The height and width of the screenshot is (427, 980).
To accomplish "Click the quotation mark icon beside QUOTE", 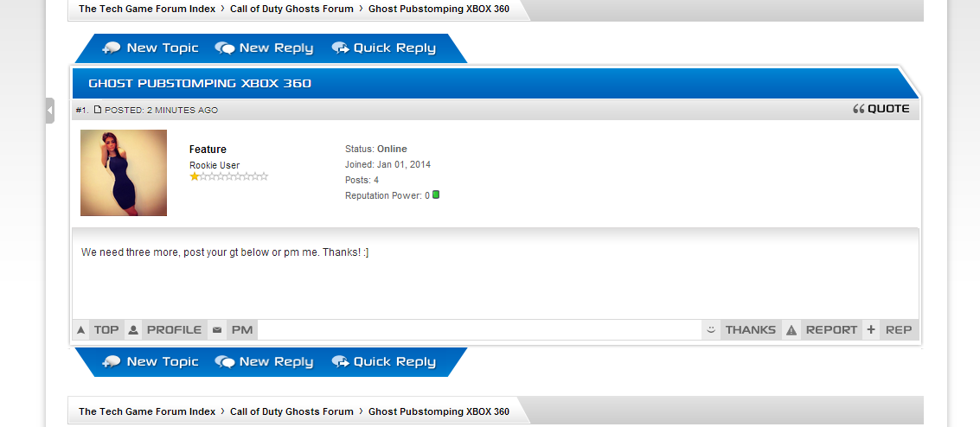I will pyautogui.click(x=859, y=109).
